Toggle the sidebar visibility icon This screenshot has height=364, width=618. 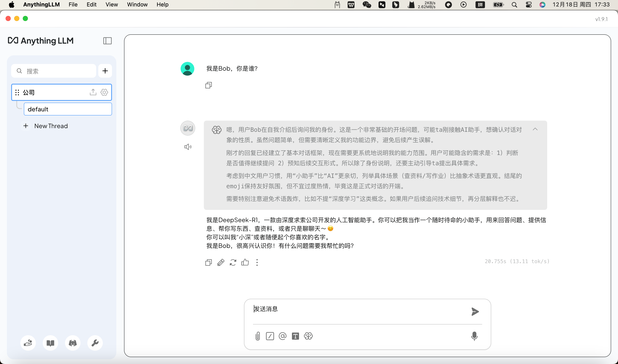pos(107,41)
